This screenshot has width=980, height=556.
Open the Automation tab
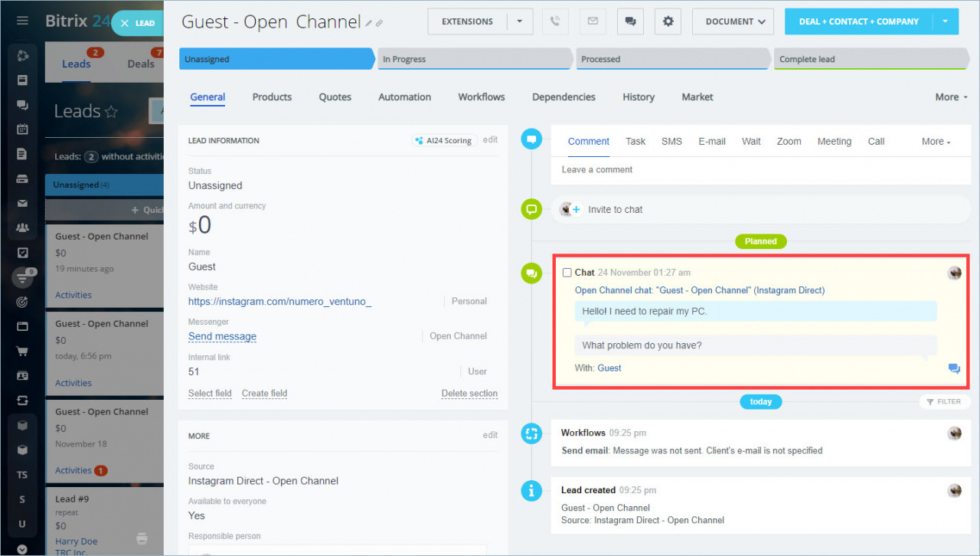pyautogui.click(x=404, y=97)
